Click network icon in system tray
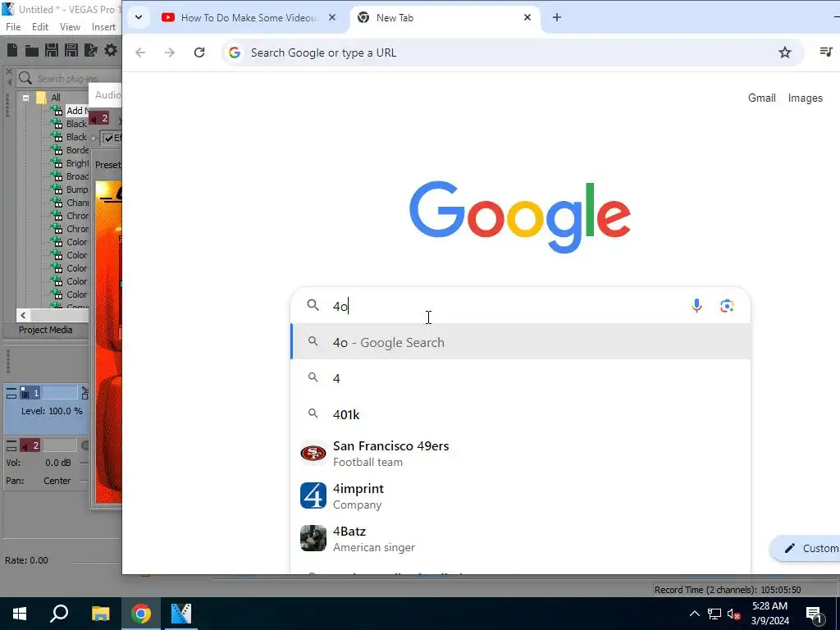The height and width of the screenshot is (630, 840). pyautogui.click(x=714, y=614)
